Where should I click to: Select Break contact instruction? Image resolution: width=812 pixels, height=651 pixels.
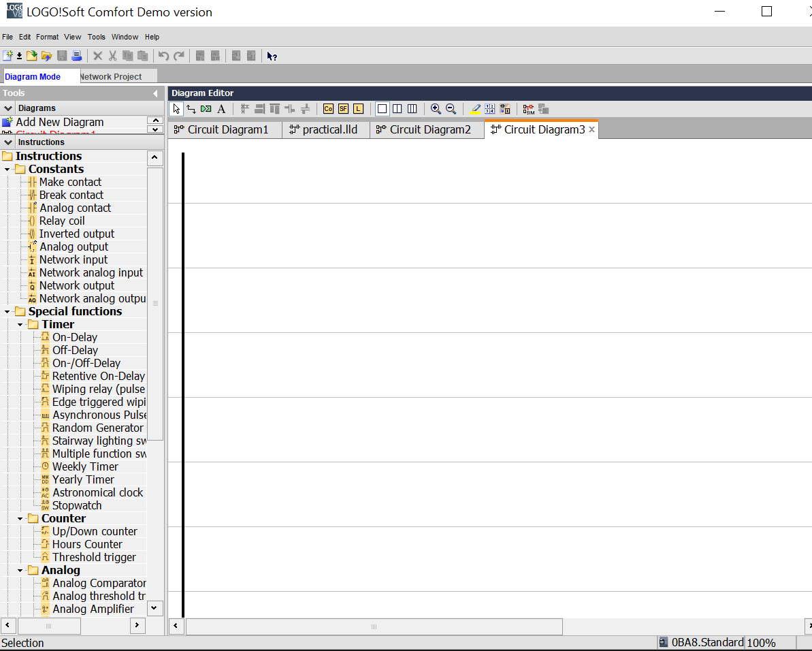pos(71,195)
